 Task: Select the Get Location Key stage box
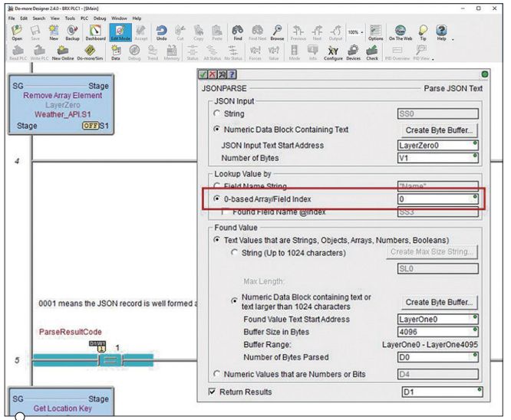pyautogui.click(x=61, y=402)
